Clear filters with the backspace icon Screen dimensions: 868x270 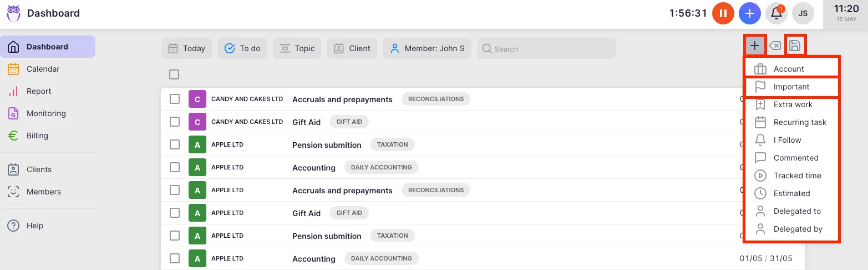(x=775, y=46)
